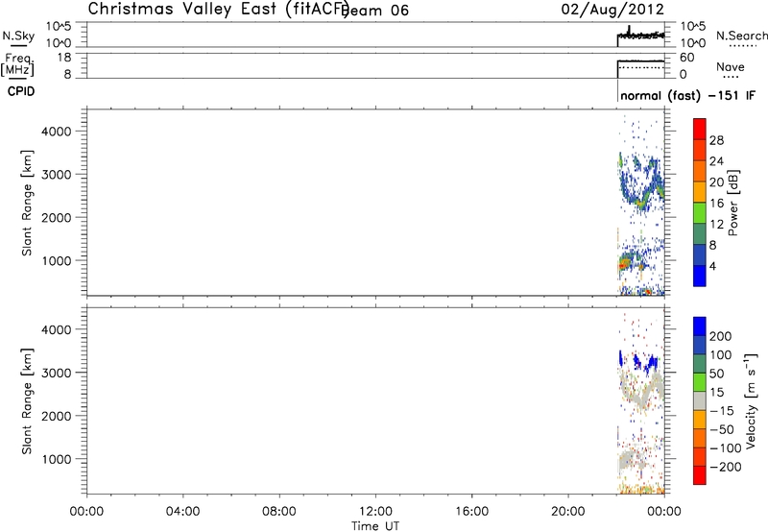Click the "Freq. [MHz]" axis label
Screen dimensions: 768x532
17,65
